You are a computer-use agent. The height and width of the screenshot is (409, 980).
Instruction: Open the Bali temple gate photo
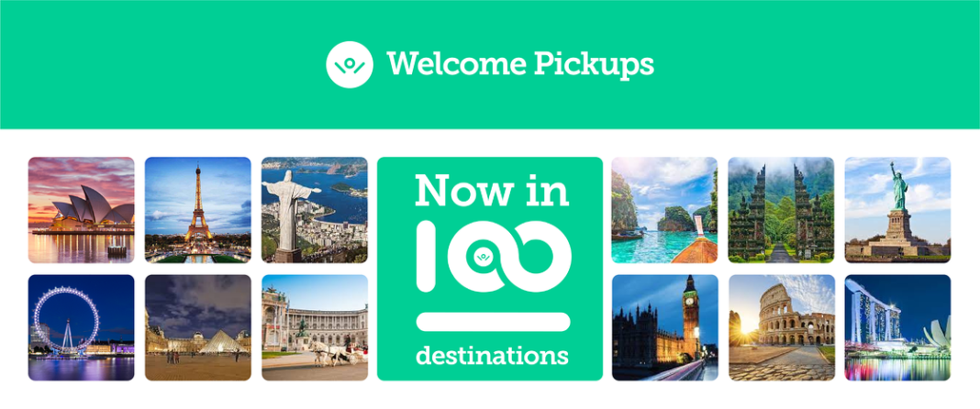(x=781, y=210)
